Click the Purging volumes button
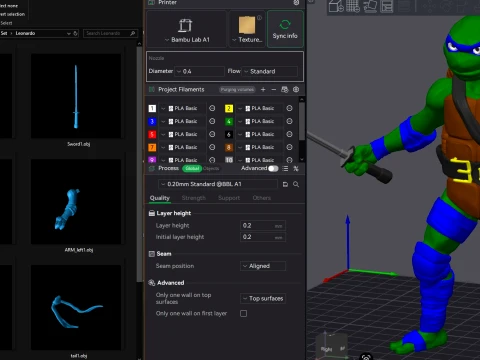The width and height of the screenshot is (480, 360). (x=237, y=90)
